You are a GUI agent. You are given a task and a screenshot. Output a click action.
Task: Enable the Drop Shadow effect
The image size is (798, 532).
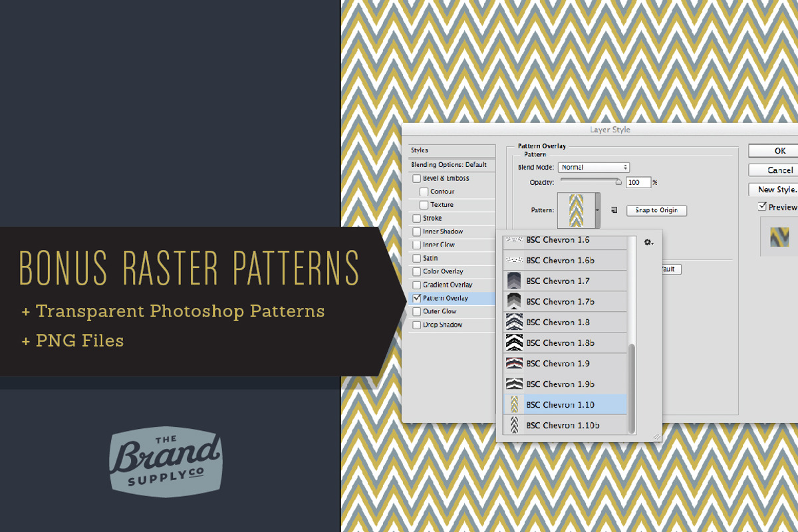tap(417, 325)
